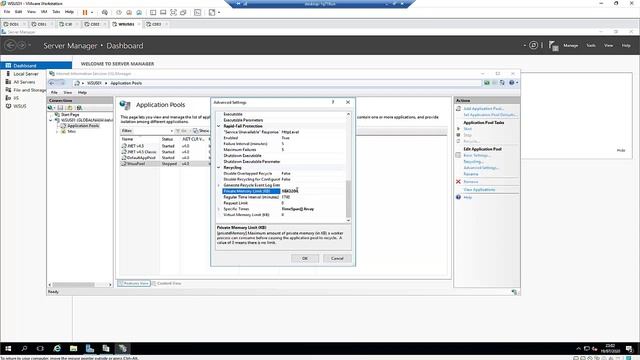Open the VMware Tabs menu

point(56,12)
